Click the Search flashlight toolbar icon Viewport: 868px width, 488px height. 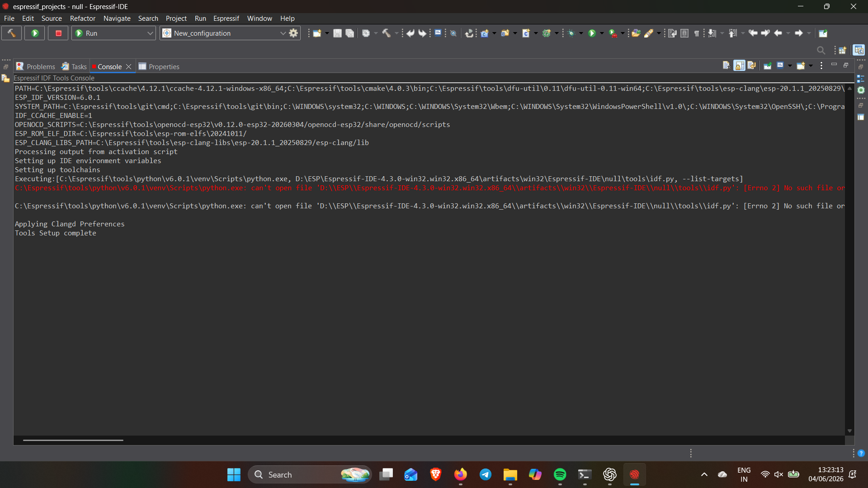(649, 33)
